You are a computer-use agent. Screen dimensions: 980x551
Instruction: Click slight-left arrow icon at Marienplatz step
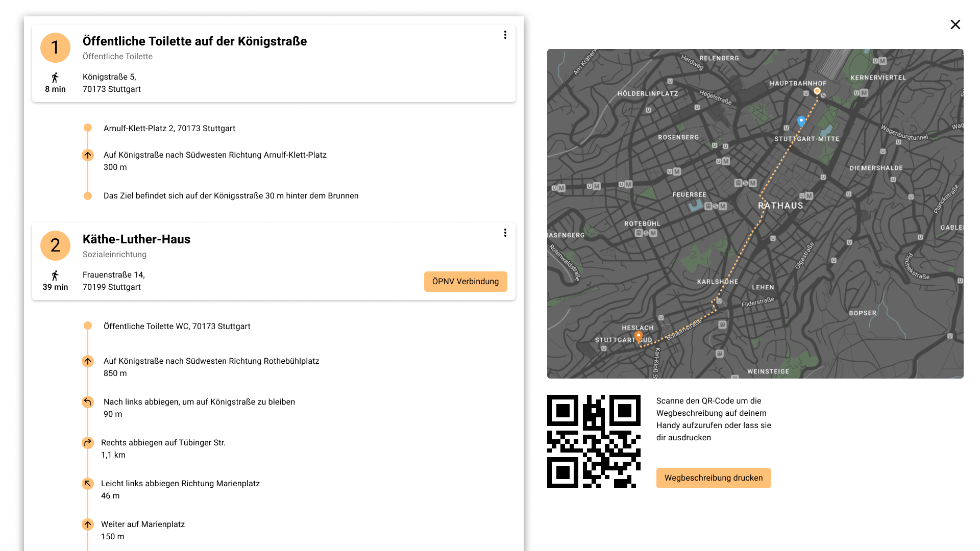tap(88, 484)
